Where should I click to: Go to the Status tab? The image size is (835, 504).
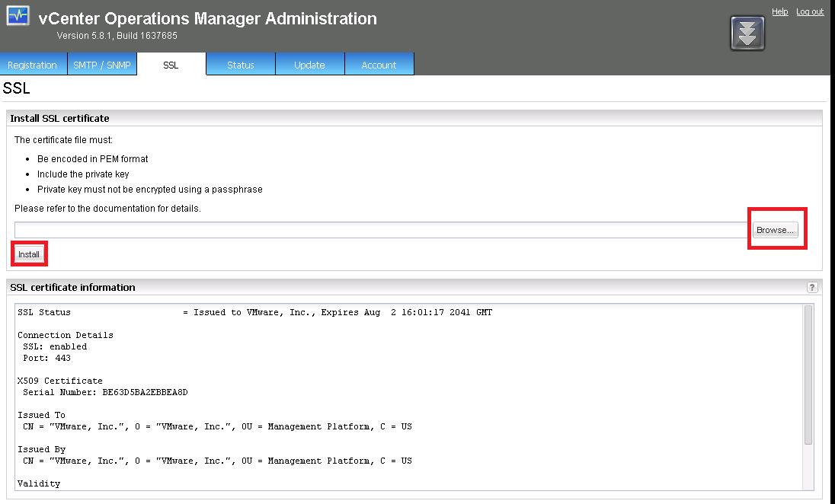pos(240,65)
